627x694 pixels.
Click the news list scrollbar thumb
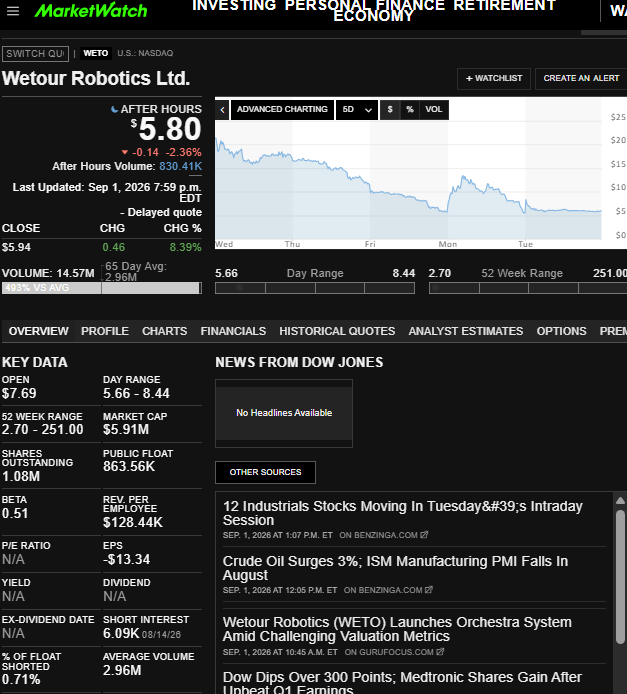pos(620,576)
